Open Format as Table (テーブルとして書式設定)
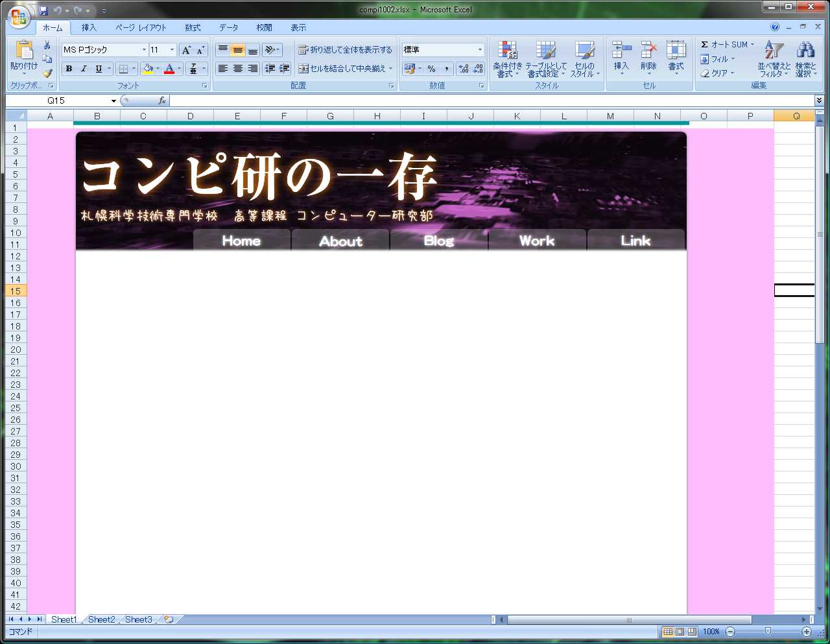 pyautogui.click(x=545, y=59)
